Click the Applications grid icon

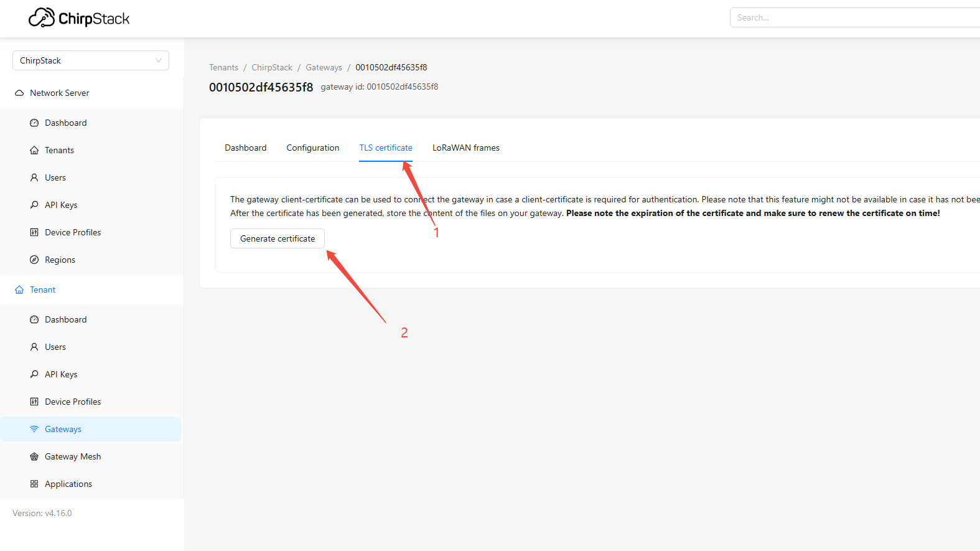pos(34,484)
